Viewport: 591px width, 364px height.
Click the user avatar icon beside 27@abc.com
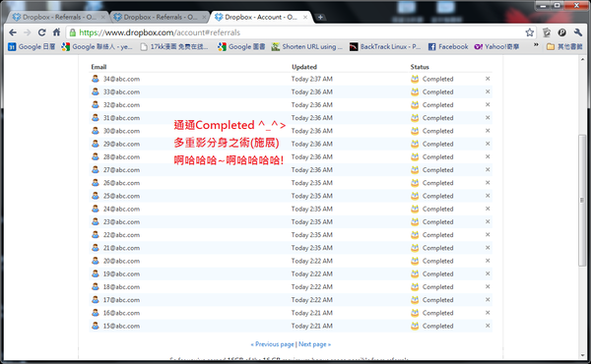(x=96, y=170)
